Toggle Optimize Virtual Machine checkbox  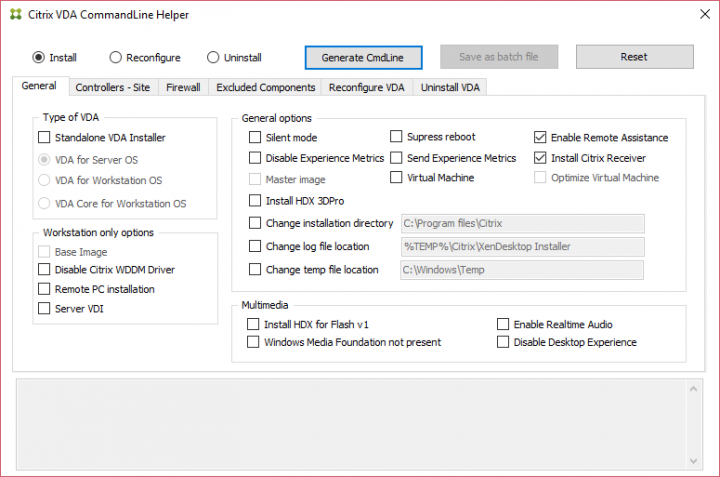pos(540,177)
